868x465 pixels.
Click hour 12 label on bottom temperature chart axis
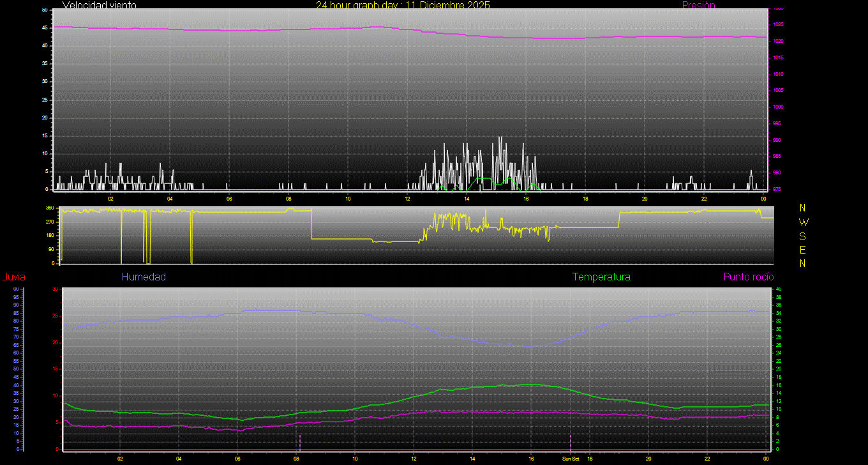(x=414, y=459)
